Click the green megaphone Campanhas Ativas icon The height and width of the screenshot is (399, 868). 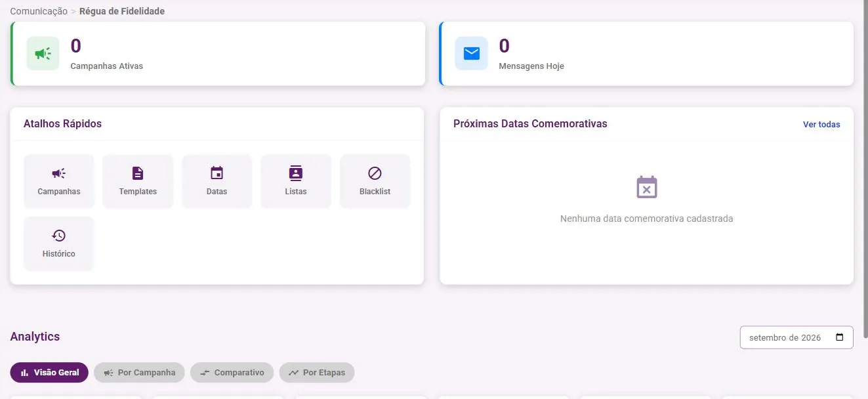[43, 53]
